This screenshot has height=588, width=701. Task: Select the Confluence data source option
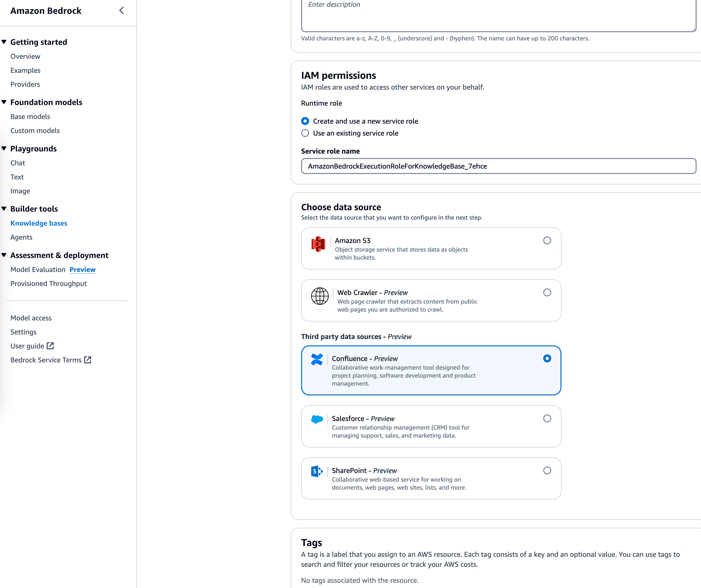pos(546,358)
